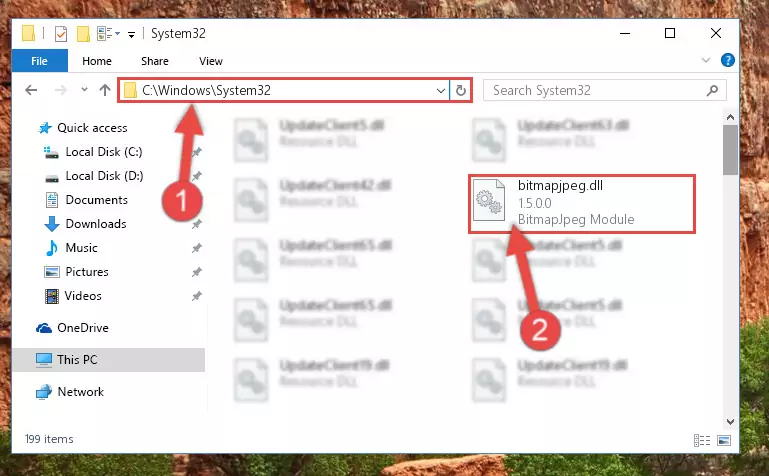Expand the ribbon with chevron
The width and height of the screenshot is (769, 476).
click(x=706, y=60)
